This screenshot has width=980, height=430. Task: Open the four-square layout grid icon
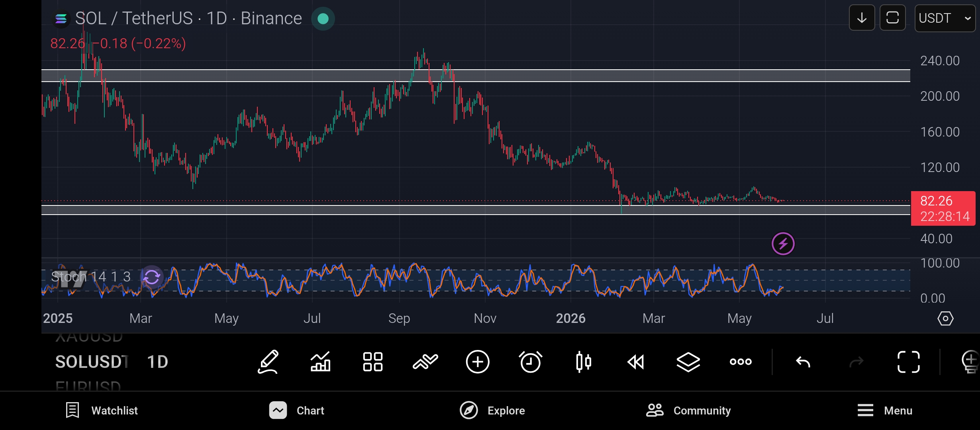coord(373,362)
